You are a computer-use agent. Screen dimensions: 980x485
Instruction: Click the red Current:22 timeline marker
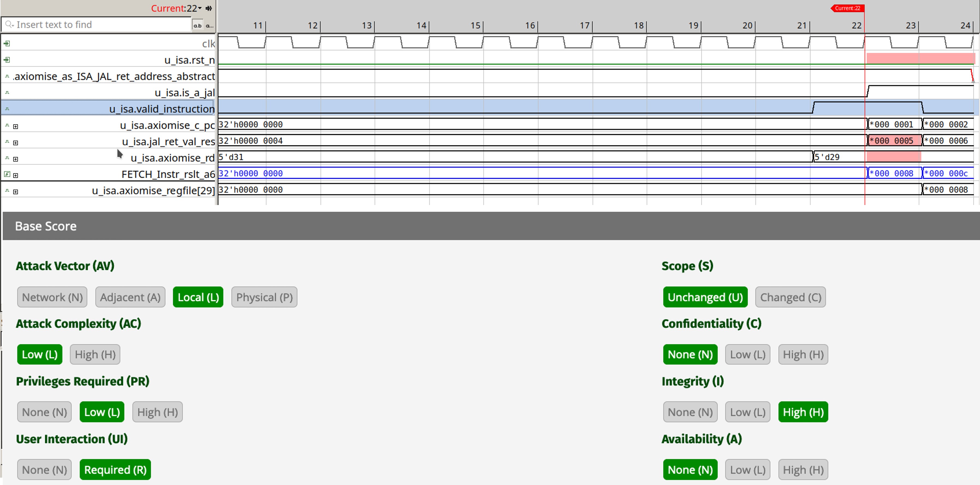(847, 8)
